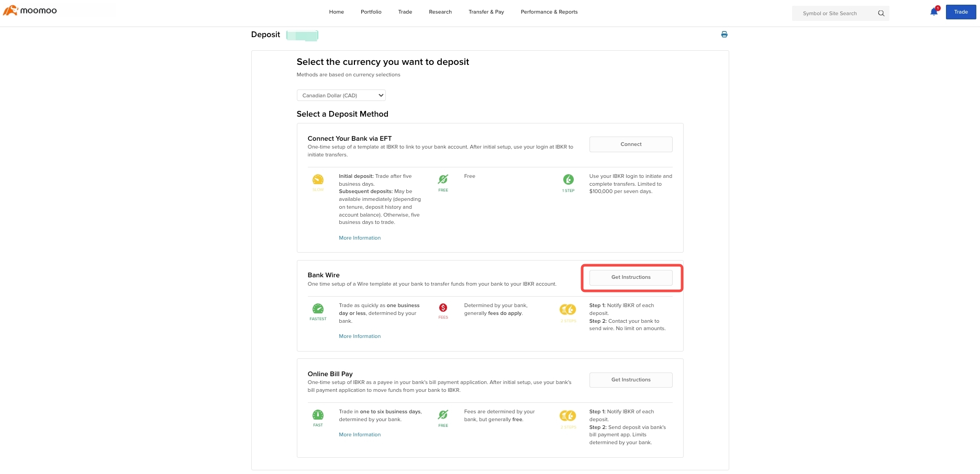This screenshot has width=980, height=474.
Task: Open the Transfer & Pay menu
Action: pyautogui.click(x=486, y=12)
